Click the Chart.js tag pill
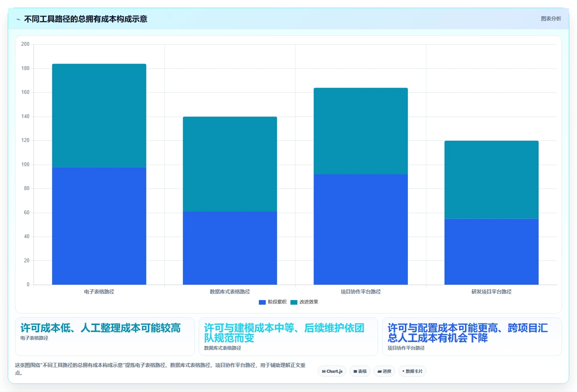Image resolution: width=577 pixels, height=392 pixels. tap(332, 371)
